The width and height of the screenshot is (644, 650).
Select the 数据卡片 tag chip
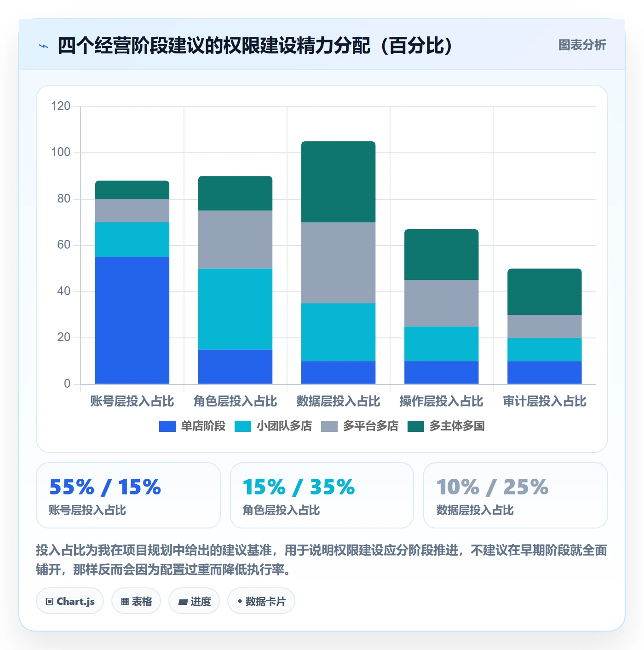click(261, 601)
